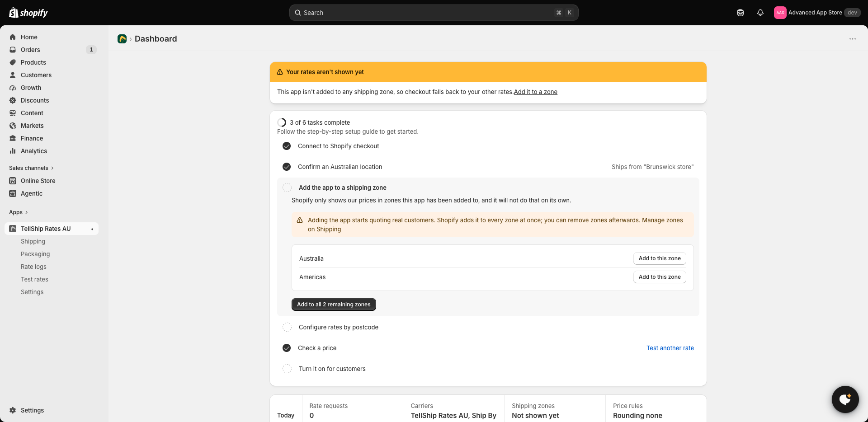Screen dimensions: 868x422
Task: Open the three-dot page menu
Action: (x=853, y=39)
